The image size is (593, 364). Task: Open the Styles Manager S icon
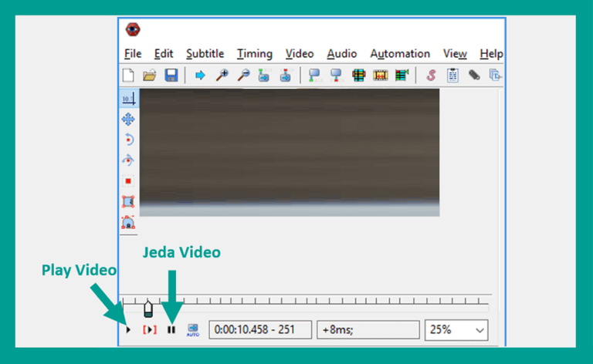(431, 75)
